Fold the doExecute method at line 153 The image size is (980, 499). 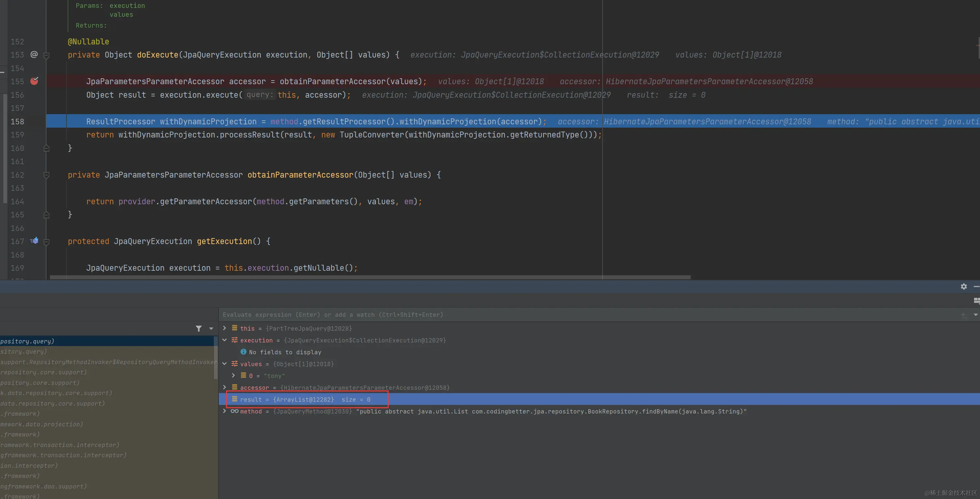[x=46, y=56]
